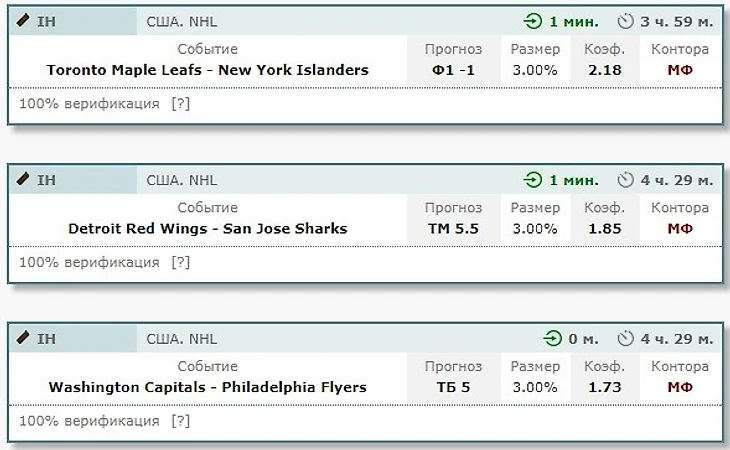
Task: Click green arrow icon in Detroit Red Wings card
Action: 533,180
